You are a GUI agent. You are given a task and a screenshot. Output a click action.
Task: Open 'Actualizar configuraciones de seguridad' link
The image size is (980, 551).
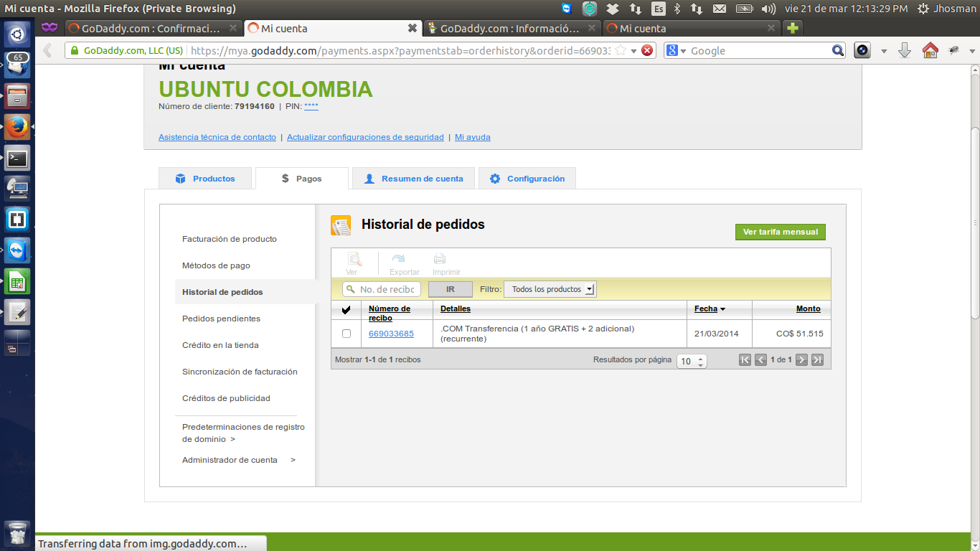(365, 137)
